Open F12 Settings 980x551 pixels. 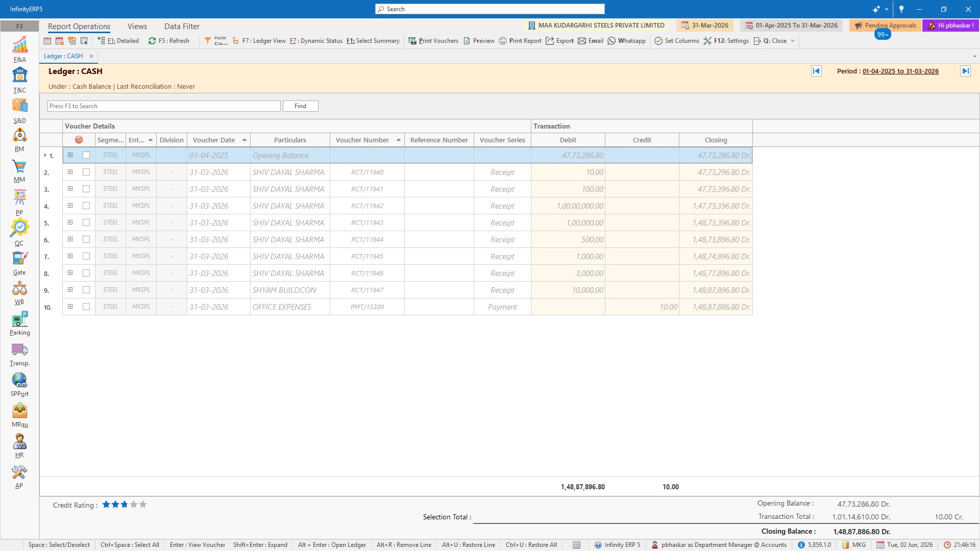pos(726,41)
